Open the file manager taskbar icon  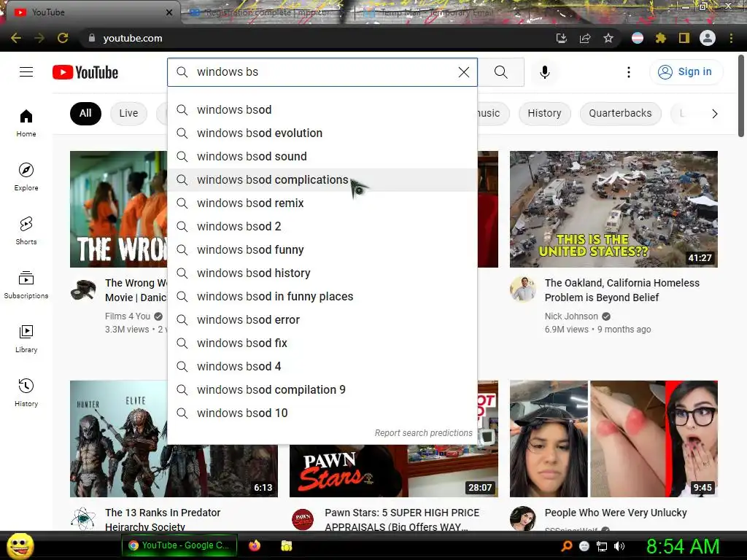(x=286, y=545)
